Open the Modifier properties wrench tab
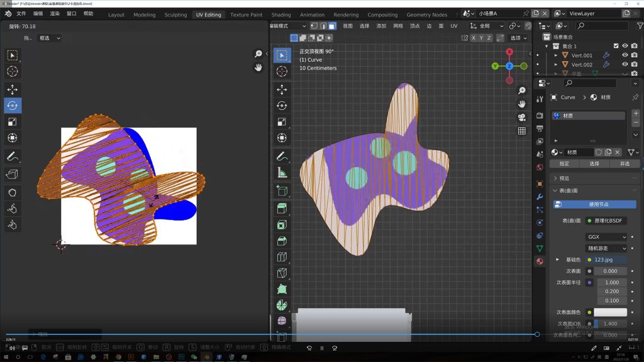The height and width of the screenshot is (362, 644). (x=540, y=197)
